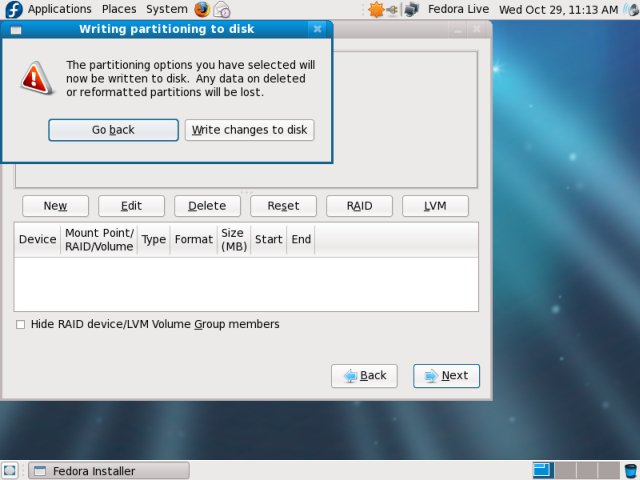Switch to the second workspace
The height and width of the screenshot is (480, 640).
coord(566,470)
